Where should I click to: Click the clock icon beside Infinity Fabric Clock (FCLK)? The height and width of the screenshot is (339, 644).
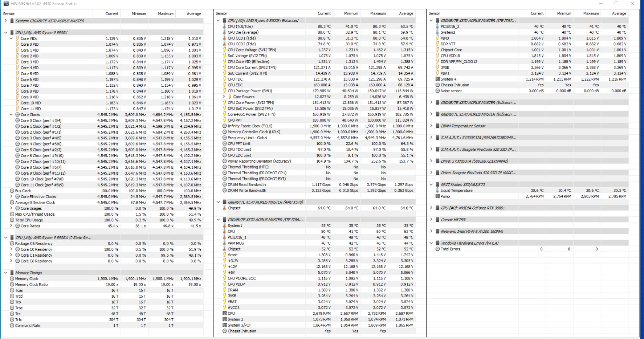click(x=224, y=126)
